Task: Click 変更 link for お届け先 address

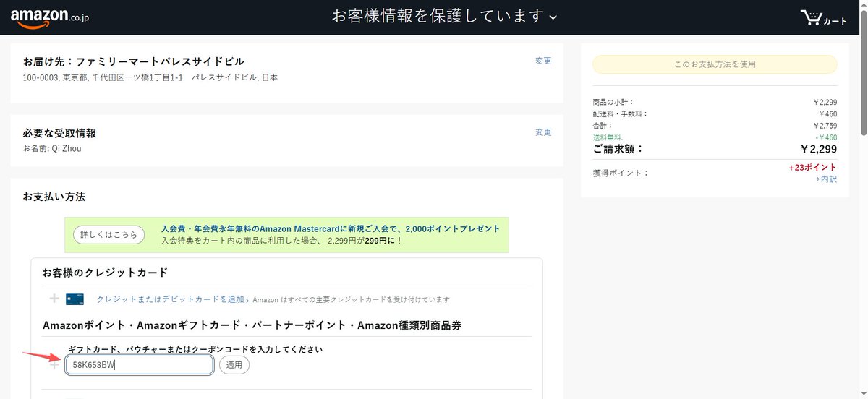Action: pyautogui.click(x=543, y=61)
